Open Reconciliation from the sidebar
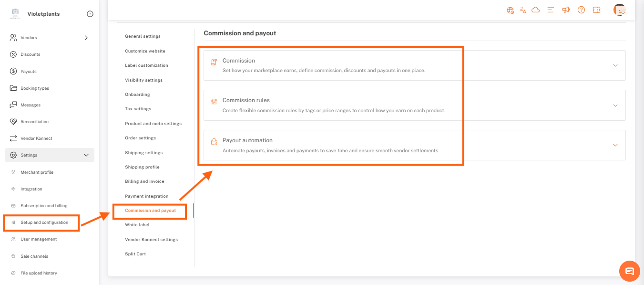This screenshot has height=285, width=644. pos(34,122)
